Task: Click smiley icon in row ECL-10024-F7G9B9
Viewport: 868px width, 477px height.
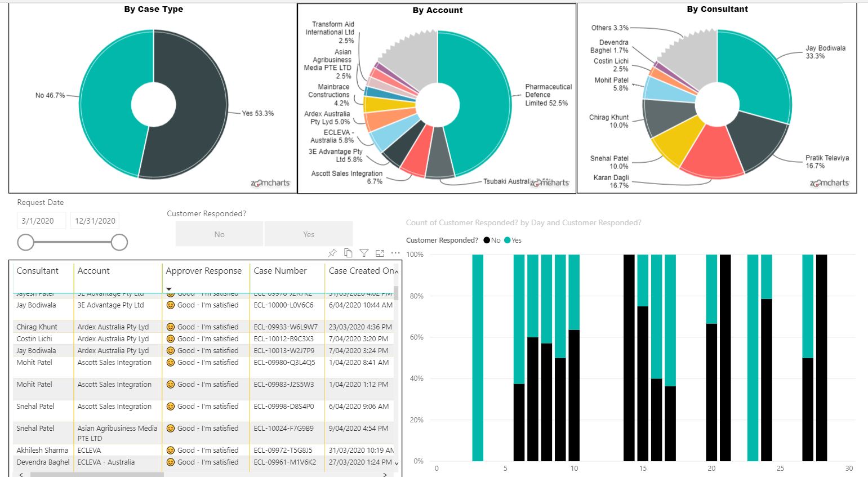Action: pos(170,428)
